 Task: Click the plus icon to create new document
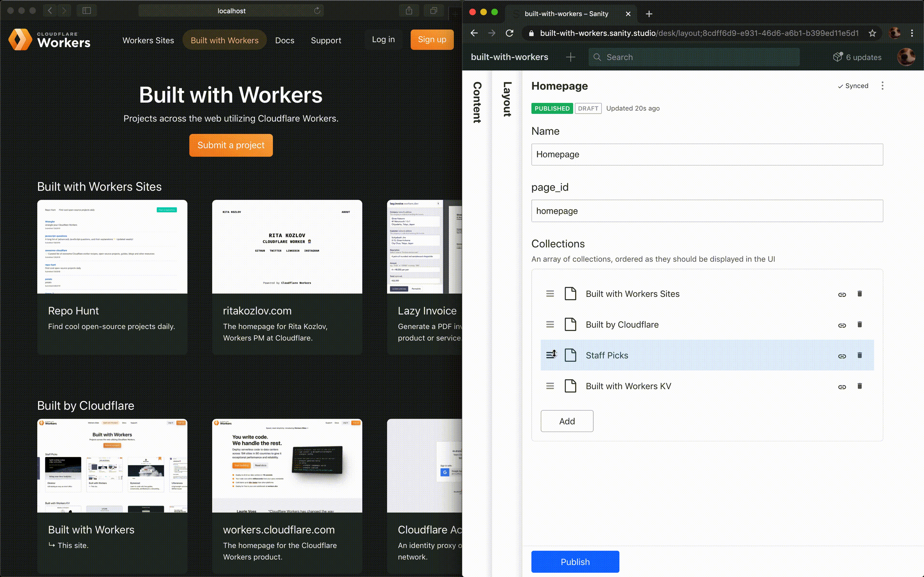click(571, 57)
